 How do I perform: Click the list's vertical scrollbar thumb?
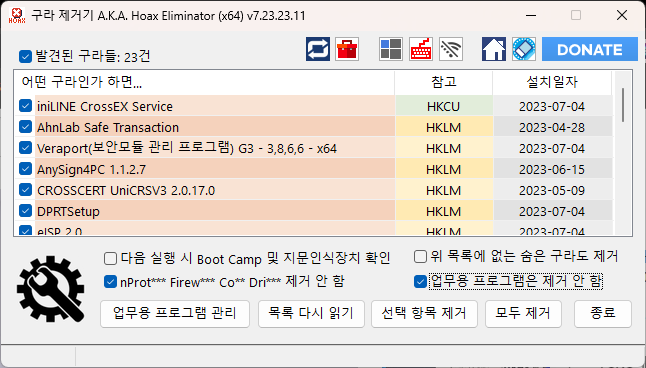click(x=623, y=105)
